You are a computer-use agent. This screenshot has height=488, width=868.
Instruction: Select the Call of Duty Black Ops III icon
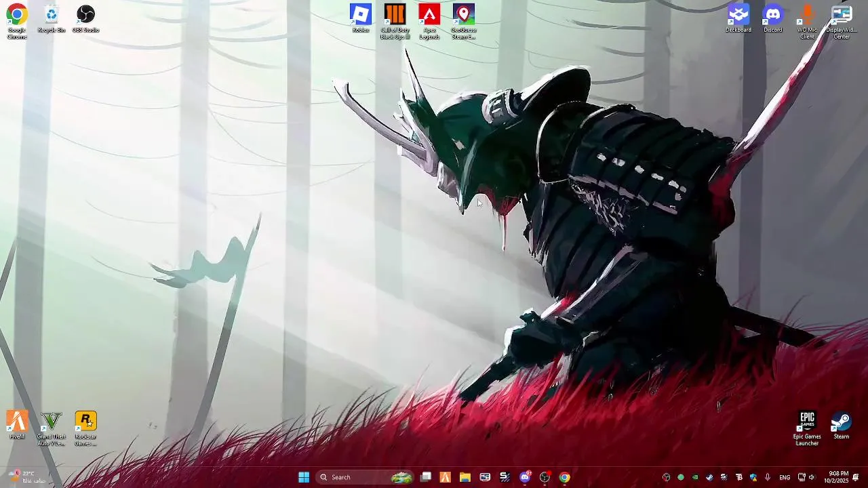(x=395, y=22)
